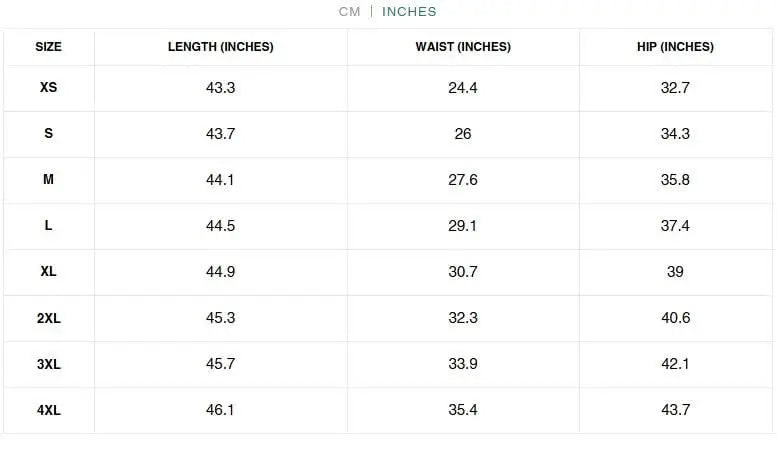The image size is (779, 455).
Task: Click the 46.1 length cell
Action: tap(220, 410)
